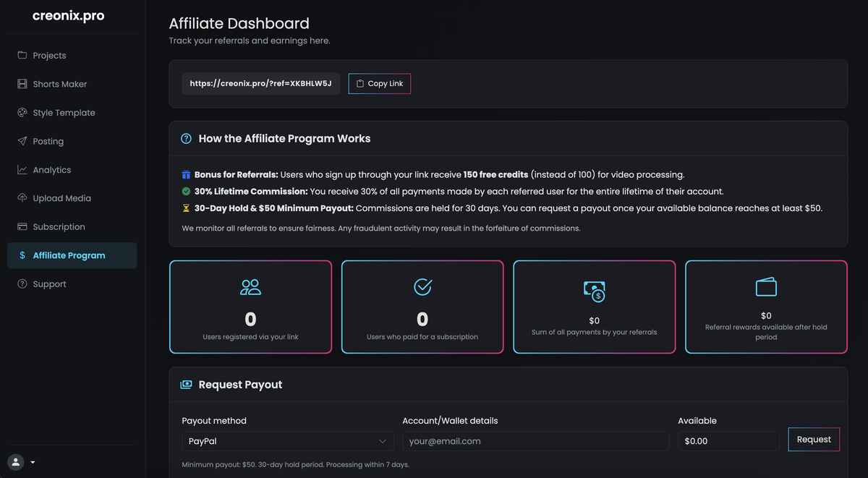Click the creonix.pro logo
This screenshot has height=478, width=868.
(68, 16)
